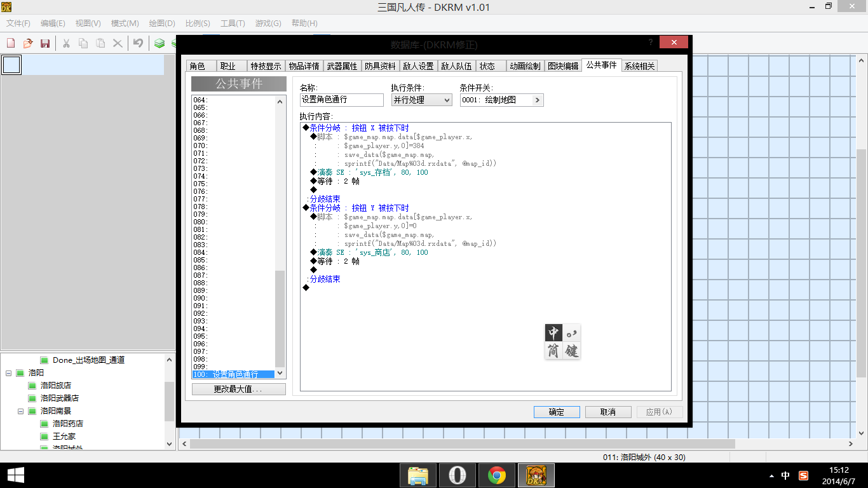Screen dimensions: 868x488
Task: Click the Sogou input tray icon
Action: (804, 475)
